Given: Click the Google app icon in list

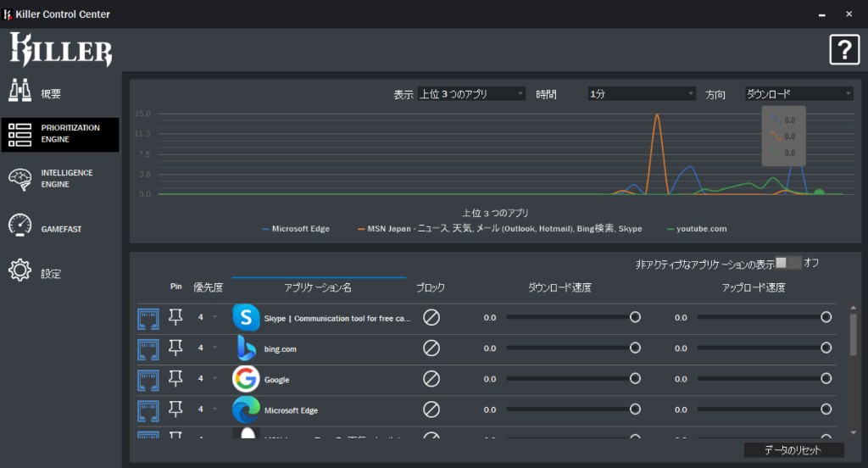Looking at the screenshot, I should click(246, 379).
